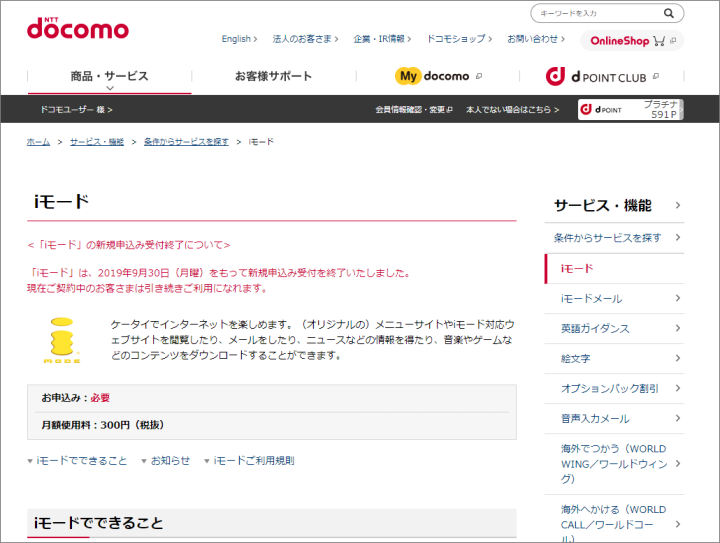The image size is (720, 543).
Task: Click the yellow i-mode logo image
Action: (x=59, y=340)
